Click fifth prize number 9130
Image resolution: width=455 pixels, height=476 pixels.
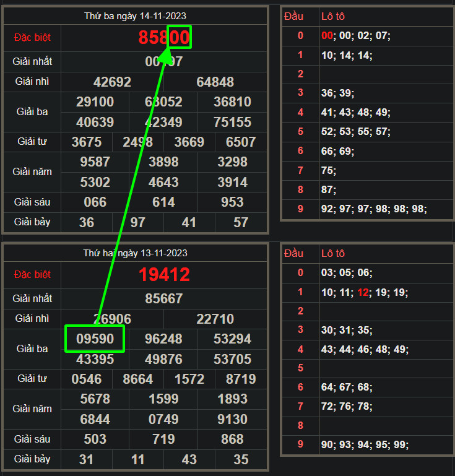[x=232, y=419]
